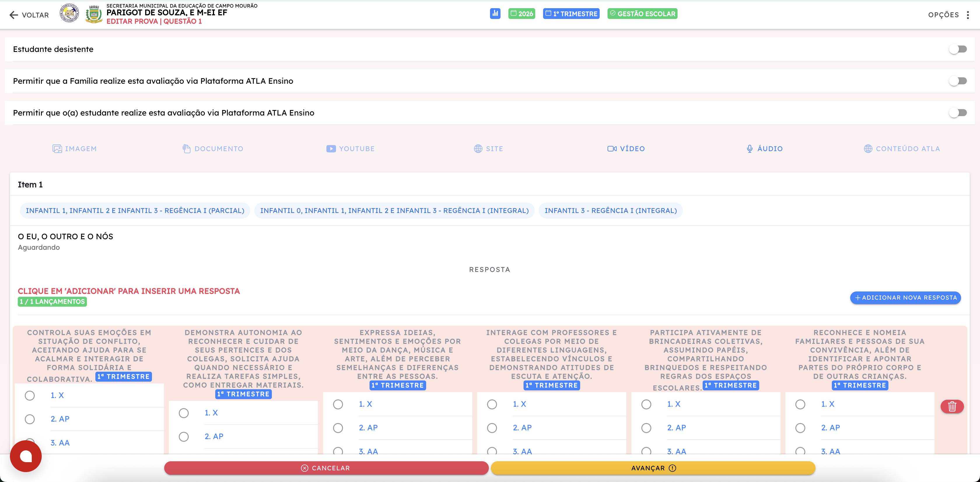Click the red Cancelar button

tap(326, 468)
